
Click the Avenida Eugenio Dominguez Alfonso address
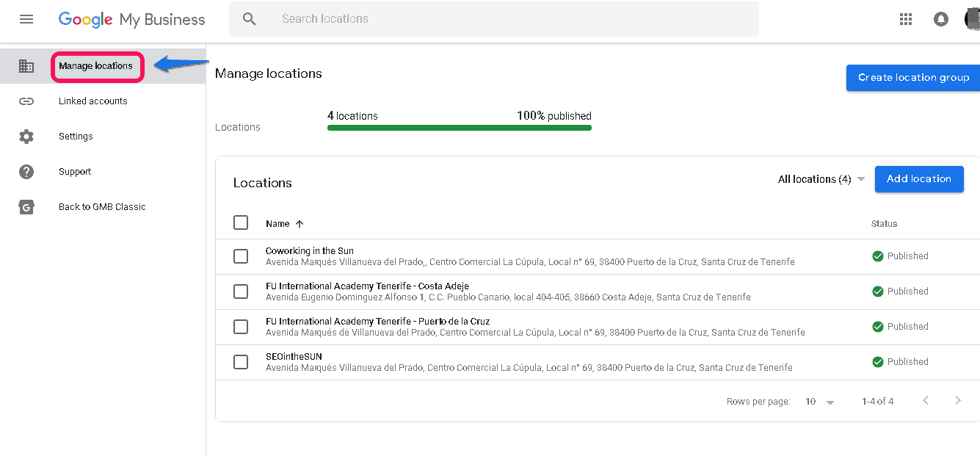[508, 297]
